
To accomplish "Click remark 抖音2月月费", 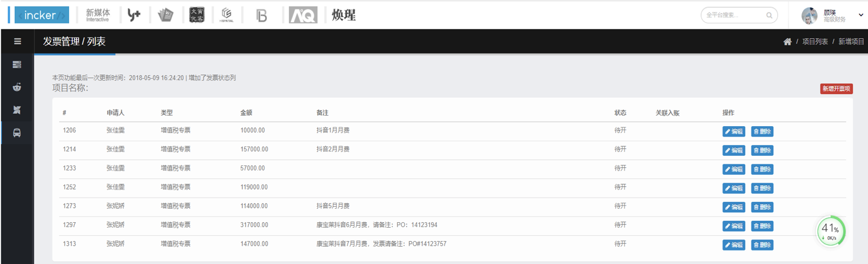I will 333,150.
